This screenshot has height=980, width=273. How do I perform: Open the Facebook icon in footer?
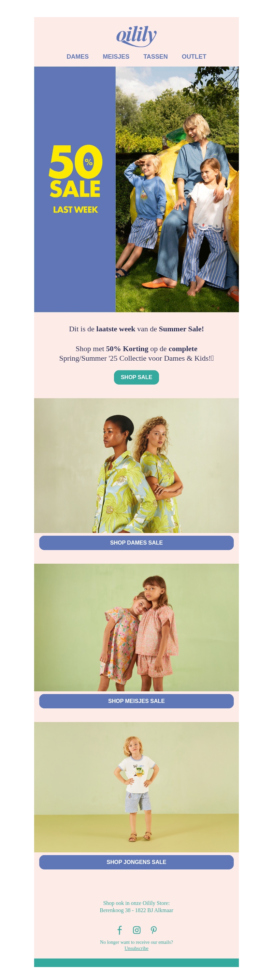click(119, 930)
